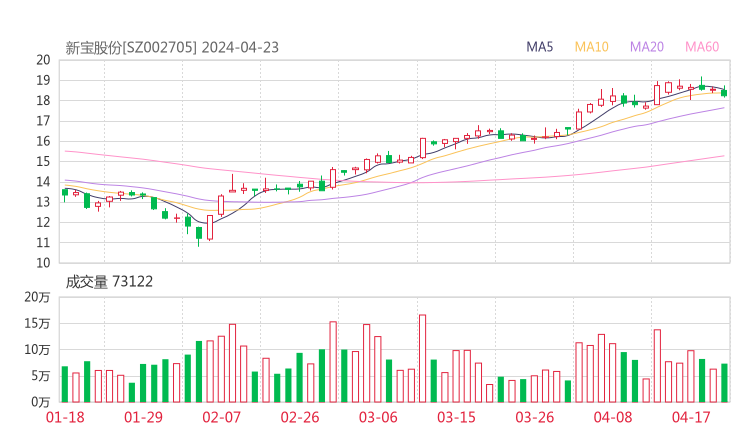Click the MA10 legend label
The width and height of the screenshot is (740, 440).
point(591,47)
